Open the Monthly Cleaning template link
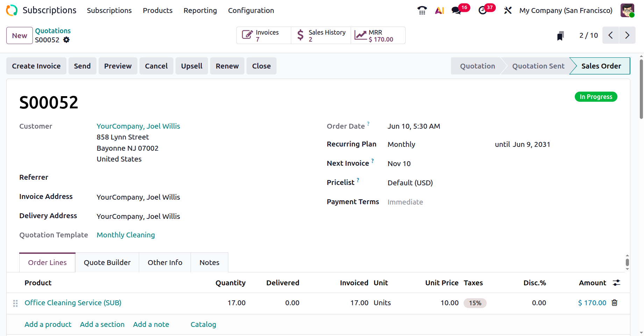This screenshot has height=336, width=644. (126, 235)
